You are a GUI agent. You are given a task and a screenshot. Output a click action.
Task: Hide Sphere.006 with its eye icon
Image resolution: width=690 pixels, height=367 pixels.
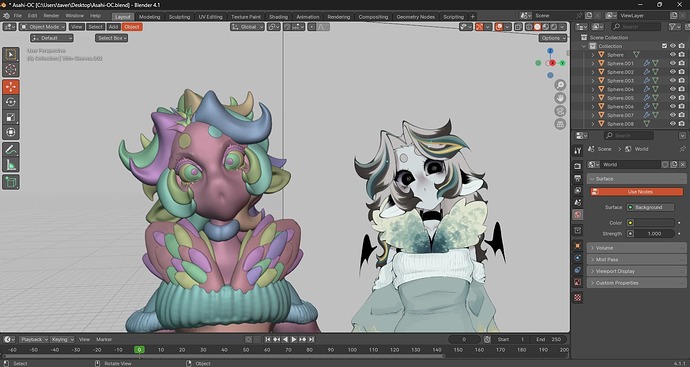[x=672, y=106]
